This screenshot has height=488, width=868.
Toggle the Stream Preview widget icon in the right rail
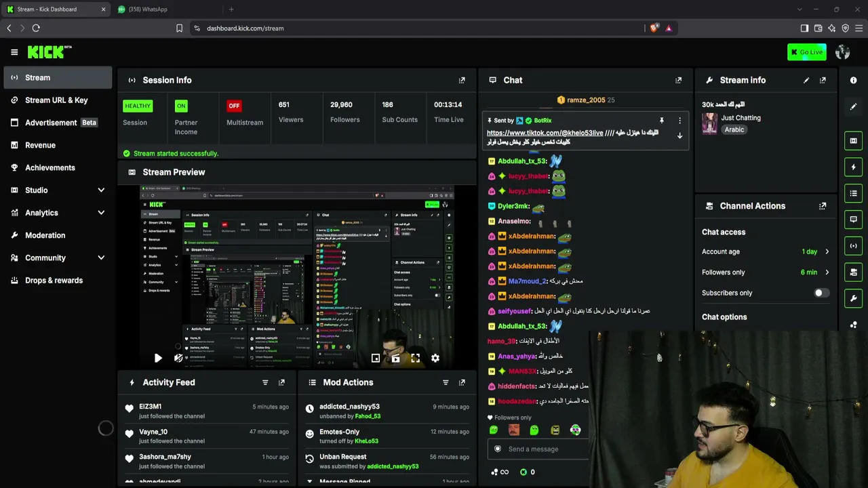(x=854, y=141)
